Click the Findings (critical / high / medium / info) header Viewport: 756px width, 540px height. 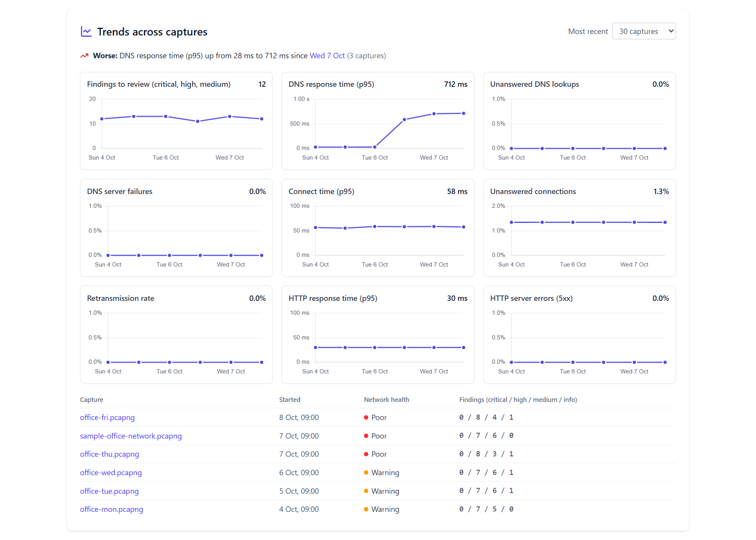(x=518, y=400)
